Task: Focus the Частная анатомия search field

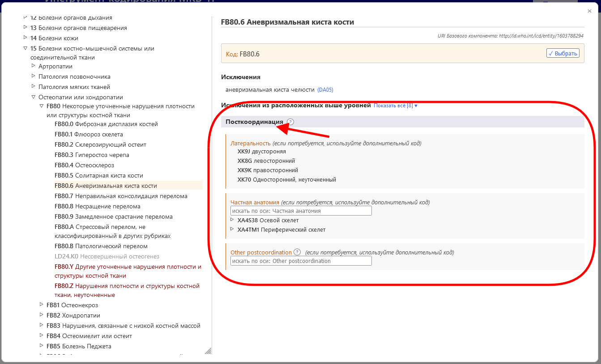Action: 301,211
